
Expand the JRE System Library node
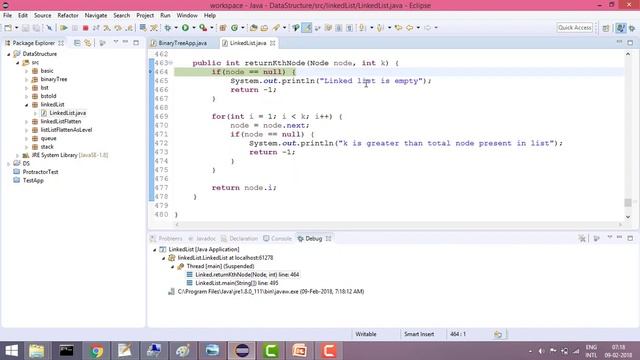click(x=17, y=156)
